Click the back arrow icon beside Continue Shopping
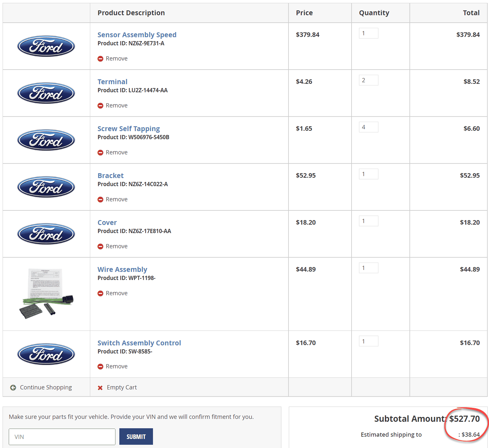 [13, 387]
